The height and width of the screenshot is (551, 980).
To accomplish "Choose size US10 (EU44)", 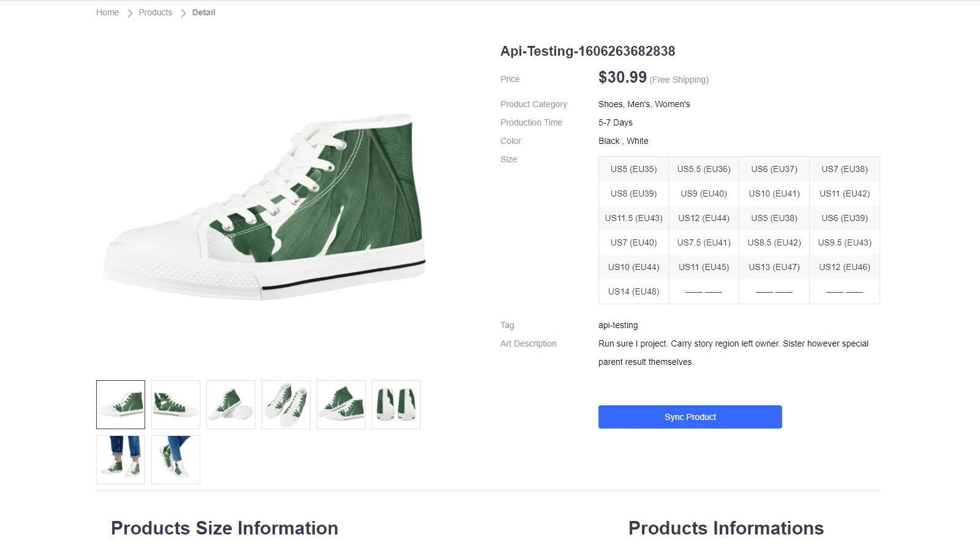I will click(633, 267).
